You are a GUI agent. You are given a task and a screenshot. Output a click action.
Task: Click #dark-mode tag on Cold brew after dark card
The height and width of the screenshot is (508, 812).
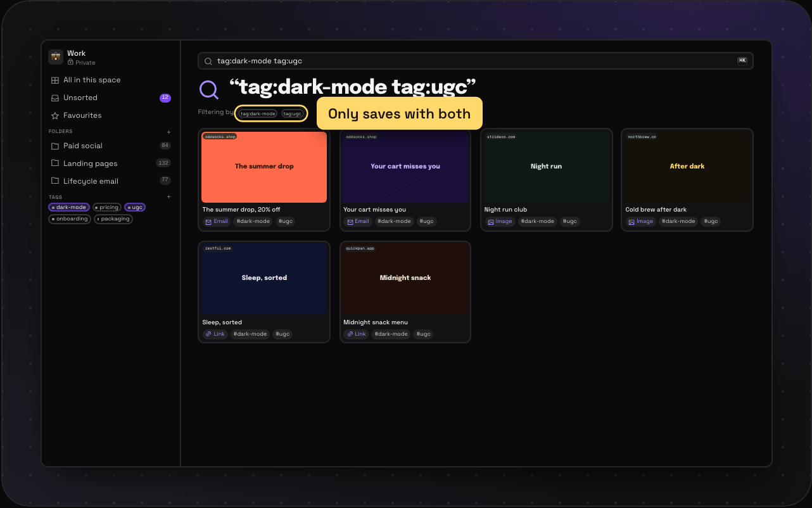point(678,222)
